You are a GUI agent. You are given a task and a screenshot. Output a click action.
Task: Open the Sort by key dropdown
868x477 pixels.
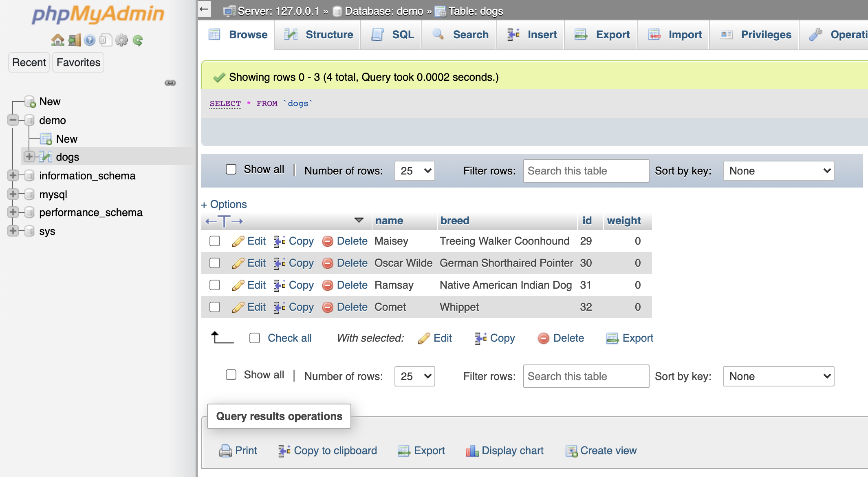[778, 171]
